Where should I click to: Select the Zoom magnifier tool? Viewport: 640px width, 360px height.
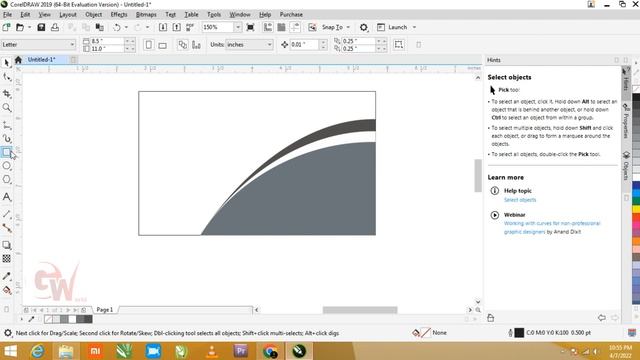pos(7,107)
